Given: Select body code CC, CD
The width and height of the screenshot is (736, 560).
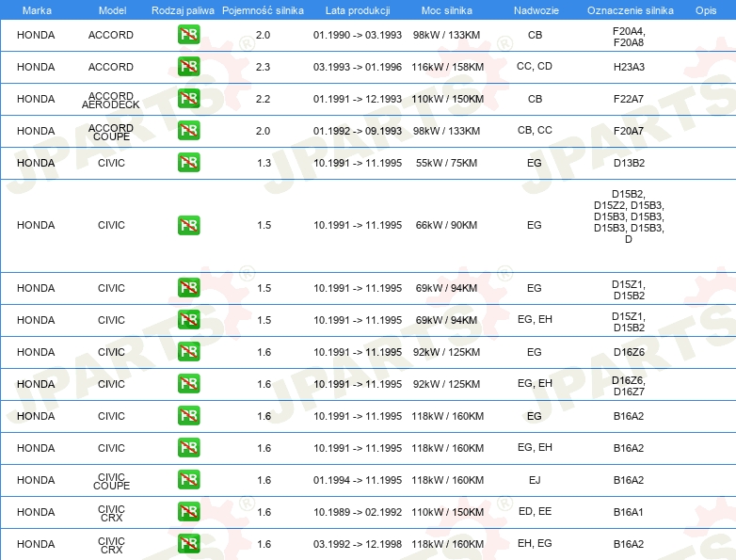Looking at the screenshot, I should point(535,66).
